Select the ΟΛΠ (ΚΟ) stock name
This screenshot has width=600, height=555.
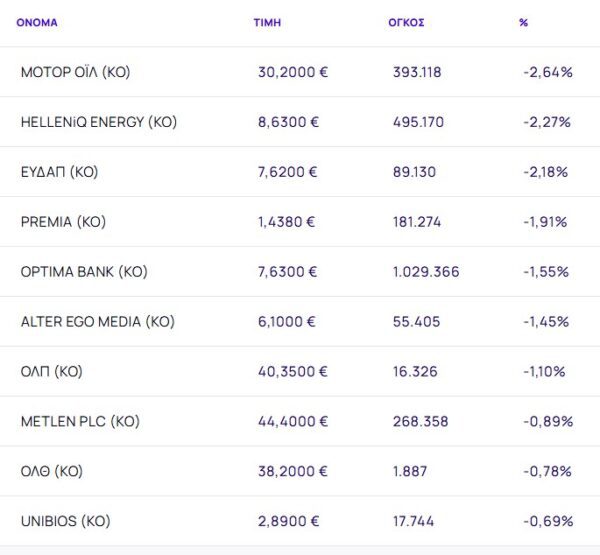(x=51, y=372)
